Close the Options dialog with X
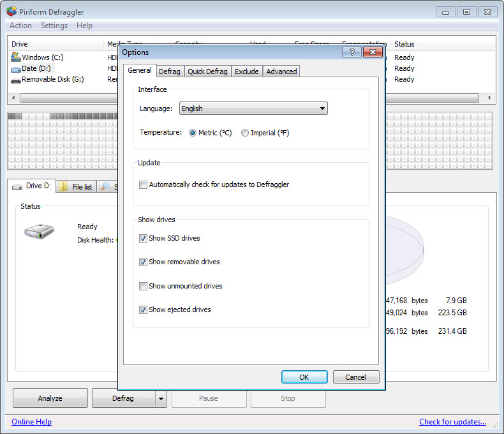Screen dimensions: 504x434 [373, 52]
